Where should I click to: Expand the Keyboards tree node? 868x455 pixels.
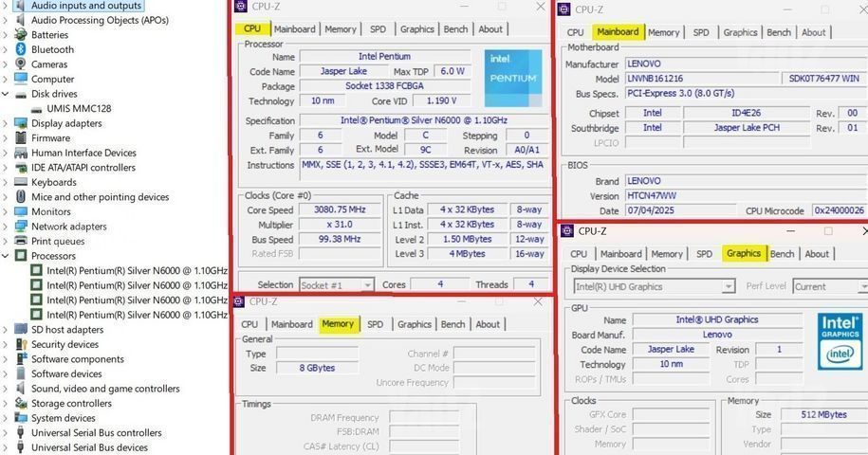(6, 182)
